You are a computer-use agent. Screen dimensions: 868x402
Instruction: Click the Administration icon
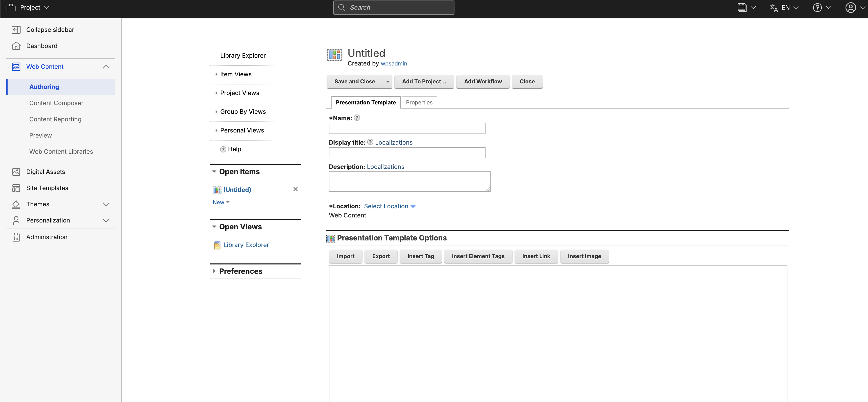pyautogui.click(x=16, y=237)
